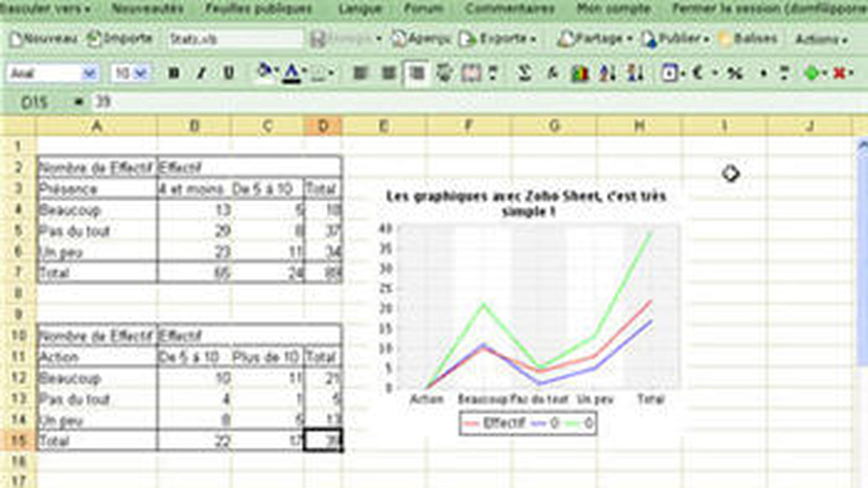
Task: Open the Exporte dropdown menu
Action: pos(497,39)
